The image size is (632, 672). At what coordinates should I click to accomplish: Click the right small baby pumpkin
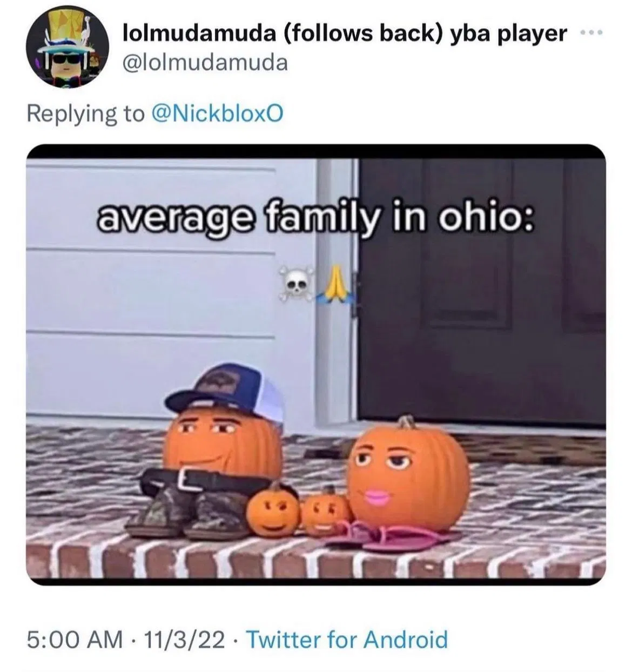pyautogui.click(x=323, y=510)
